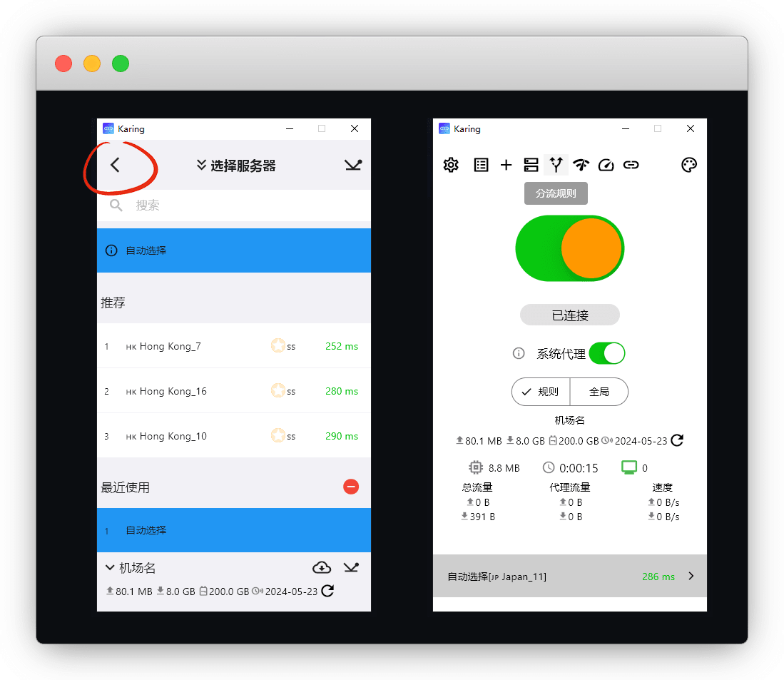Open the 分流规则 routing rules icon
The image size is (784, 680).
[556, 166]
